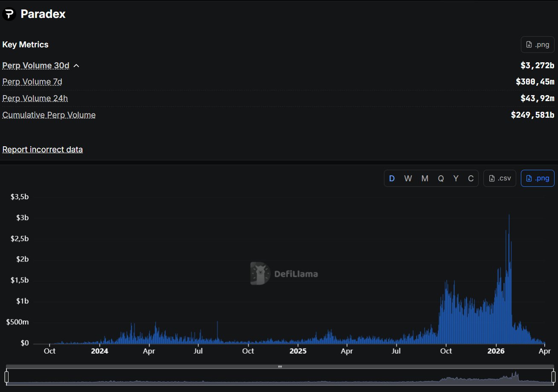Select the daily (D) chart interval
This screenshot has width=558, height=392.
(x=392, y=178)
